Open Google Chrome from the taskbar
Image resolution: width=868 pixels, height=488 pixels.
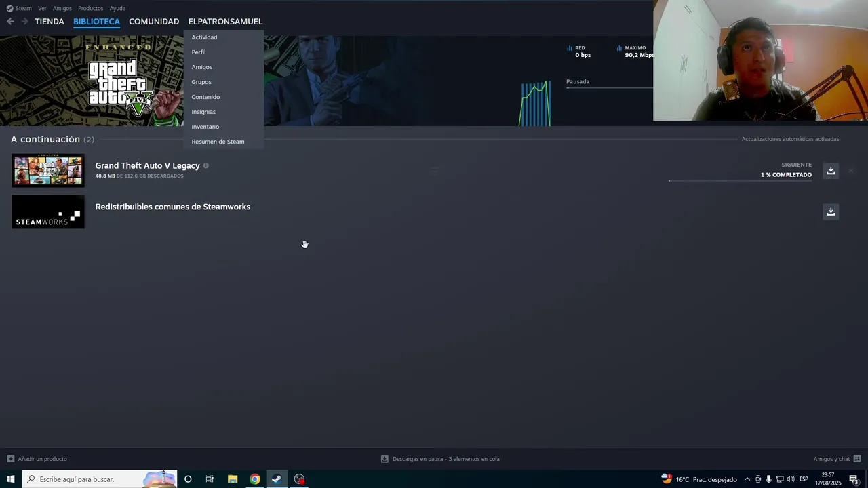(x=255, y=479)
